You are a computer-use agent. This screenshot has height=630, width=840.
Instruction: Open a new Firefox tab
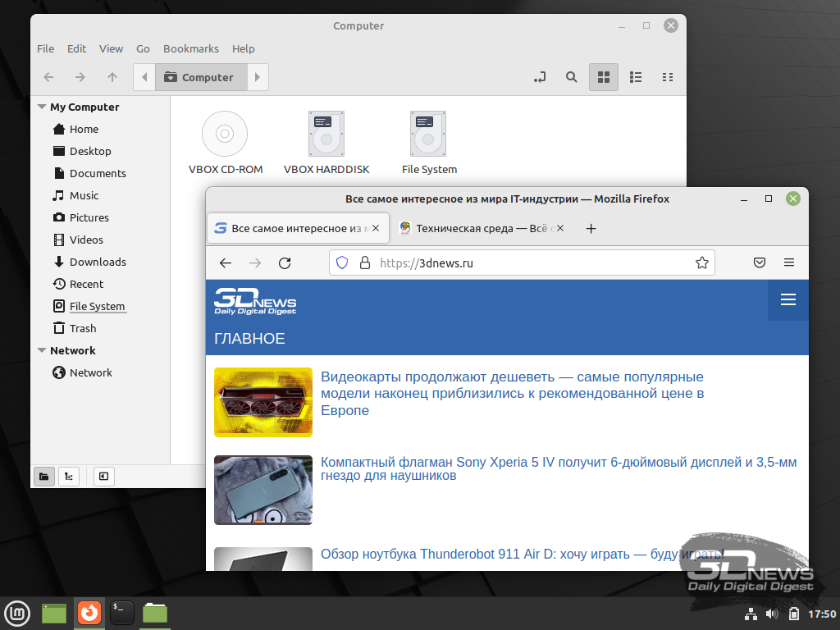pyautogui.click(x=591, y=229)
